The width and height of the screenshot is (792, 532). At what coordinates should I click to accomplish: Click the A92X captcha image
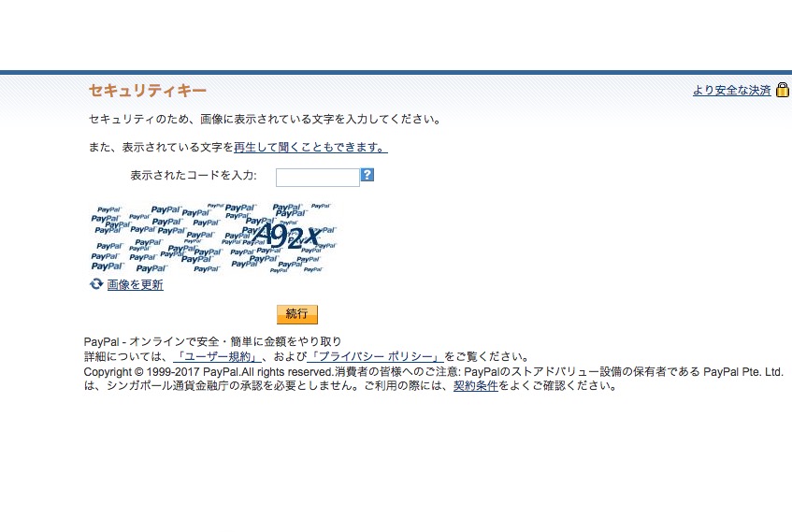(213, 237)
